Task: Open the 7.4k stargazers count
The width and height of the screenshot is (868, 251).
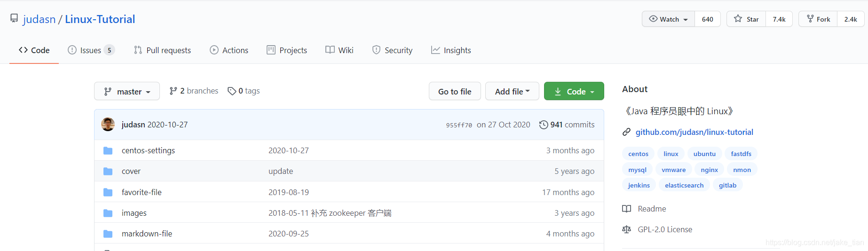Action: (x=779, y=19)
